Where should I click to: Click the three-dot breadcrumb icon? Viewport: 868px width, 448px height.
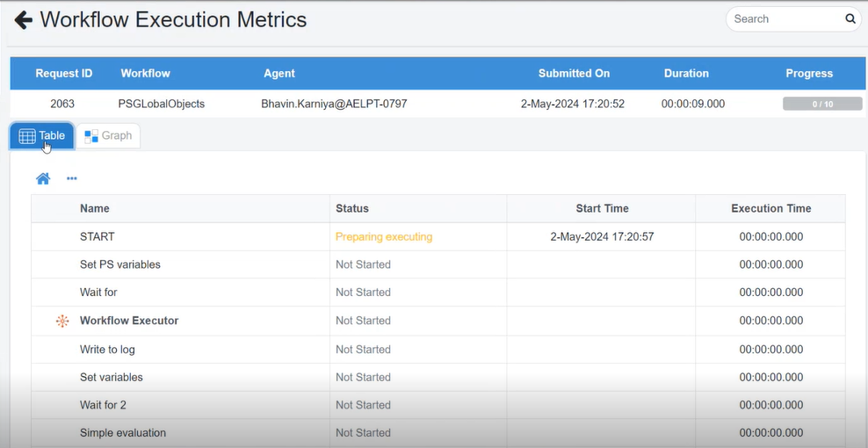72,178
